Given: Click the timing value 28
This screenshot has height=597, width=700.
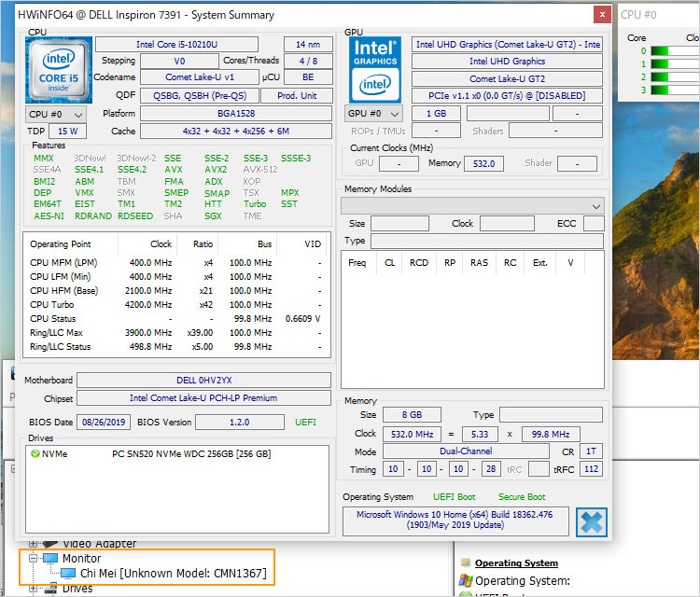Looking at the screenshot, I should (491, 469).
